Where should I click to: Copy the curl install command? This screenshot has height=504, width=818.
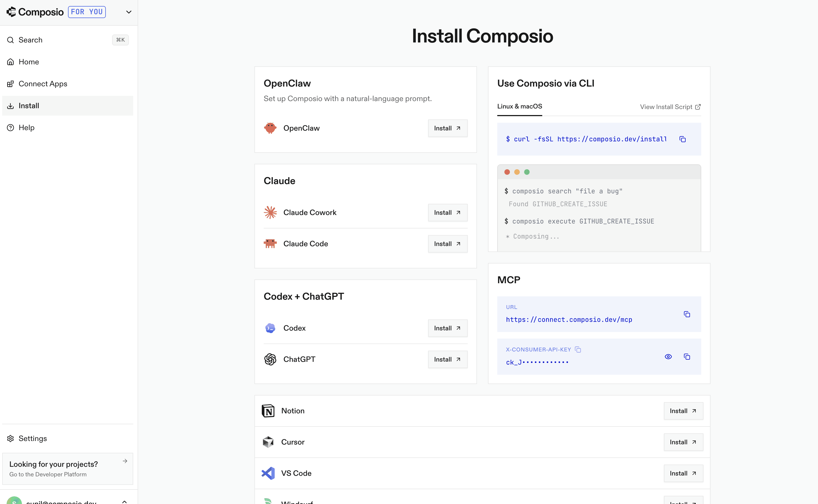point(682,139)
